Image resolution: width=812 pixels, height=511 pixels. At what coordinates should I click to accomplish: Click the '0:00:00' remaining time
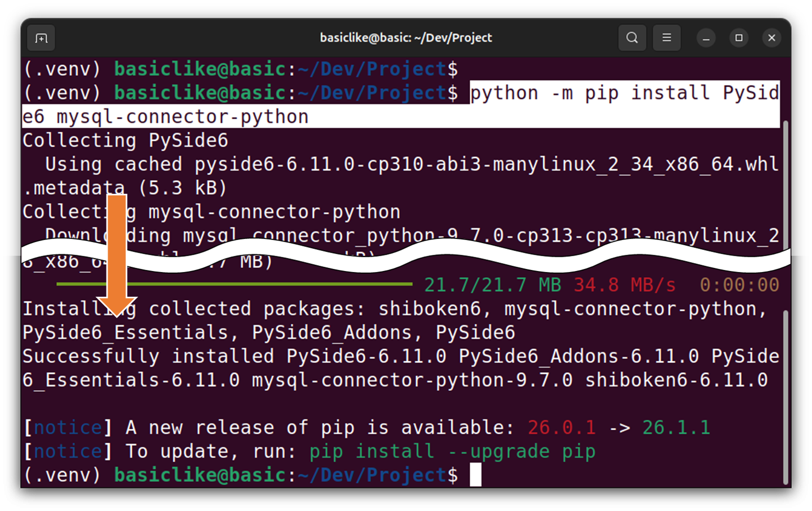coord(740,285)
